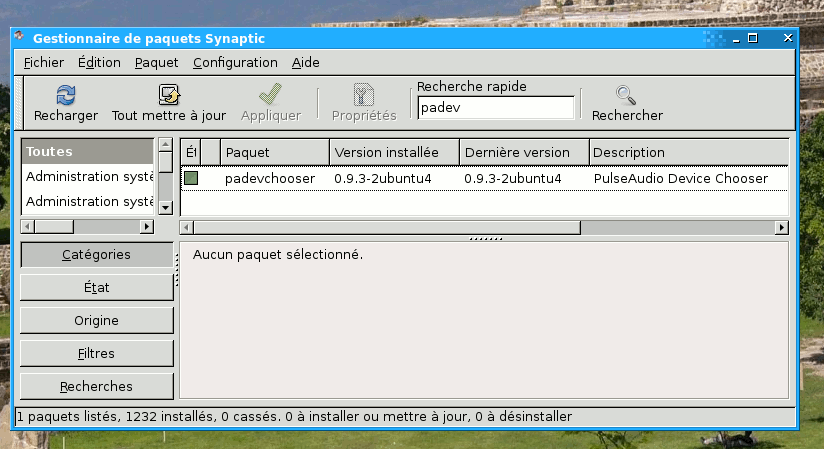Click the package list left arrow
The height and width of the screenshot is (449, 824).
pyautogui.click(x=187, y=228)
